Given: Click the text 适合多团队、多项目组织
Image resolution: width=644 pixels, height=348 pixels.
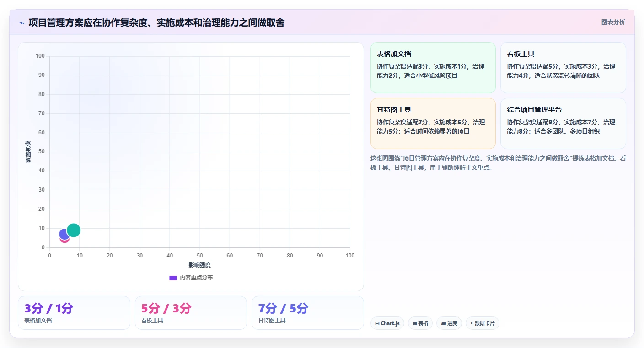Looking at the screenshot, I should 567,131.
